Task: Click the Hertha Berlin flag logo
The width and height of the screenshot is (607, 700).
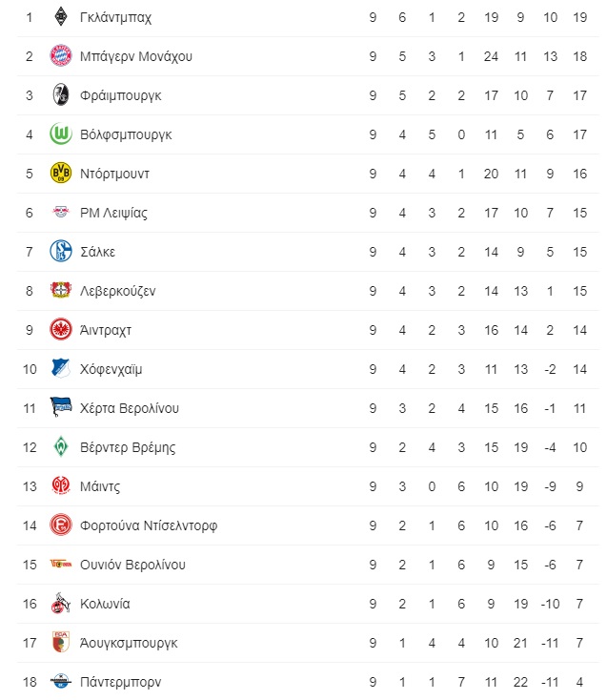Action: 61,407
